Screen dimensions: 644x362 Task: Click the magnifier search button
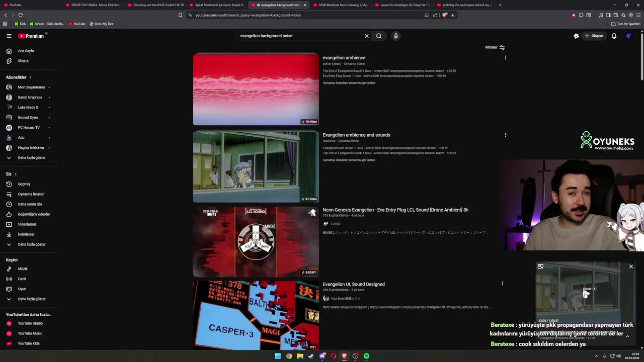pos(379,36)
